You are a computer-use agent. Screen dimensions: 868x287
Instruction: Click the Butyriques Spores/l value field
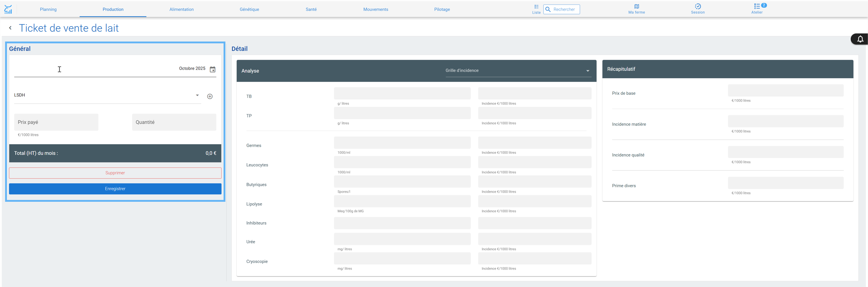pyautogui.click(x=402, y=181)
